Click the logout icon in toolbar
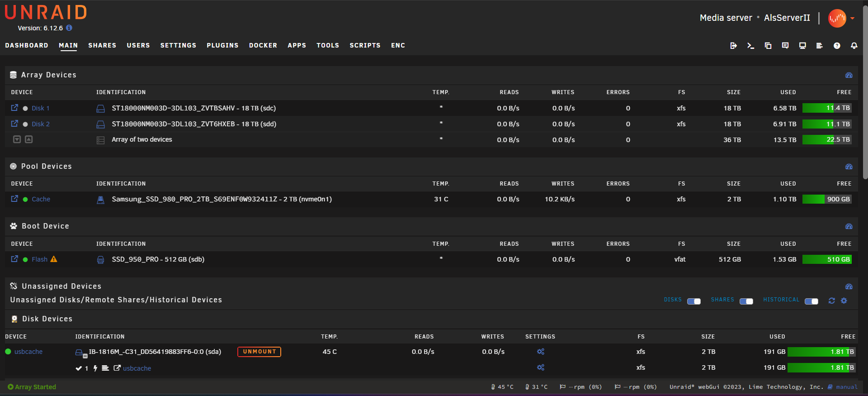Screen dimensions: 868x396 [733, 46]
